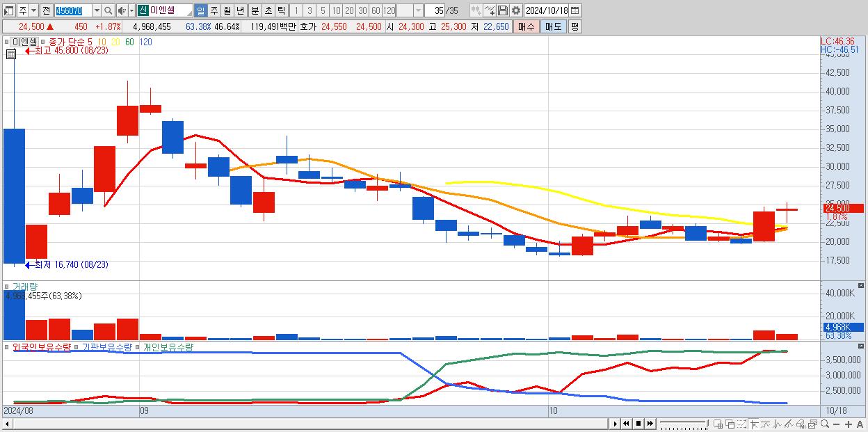
Task: Click the bottom toolbar icon of an arrow on an axis
Action: pyautogui.click(x=754, y=424)
